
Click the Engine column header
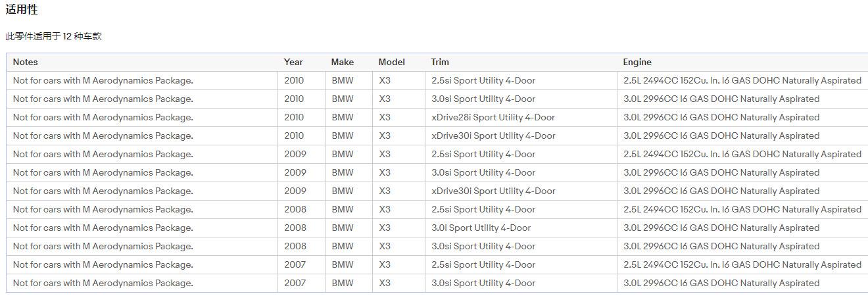click(x=637, y=62)
